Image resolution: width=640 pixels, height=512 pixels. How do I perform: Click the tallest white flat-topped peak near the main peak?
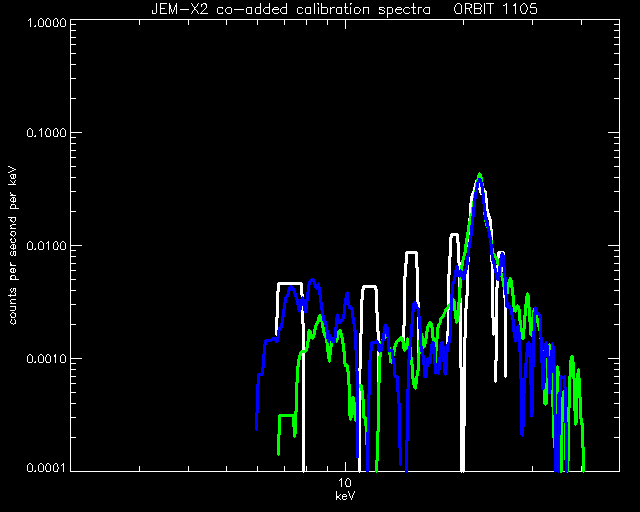[x=454, y=235]
